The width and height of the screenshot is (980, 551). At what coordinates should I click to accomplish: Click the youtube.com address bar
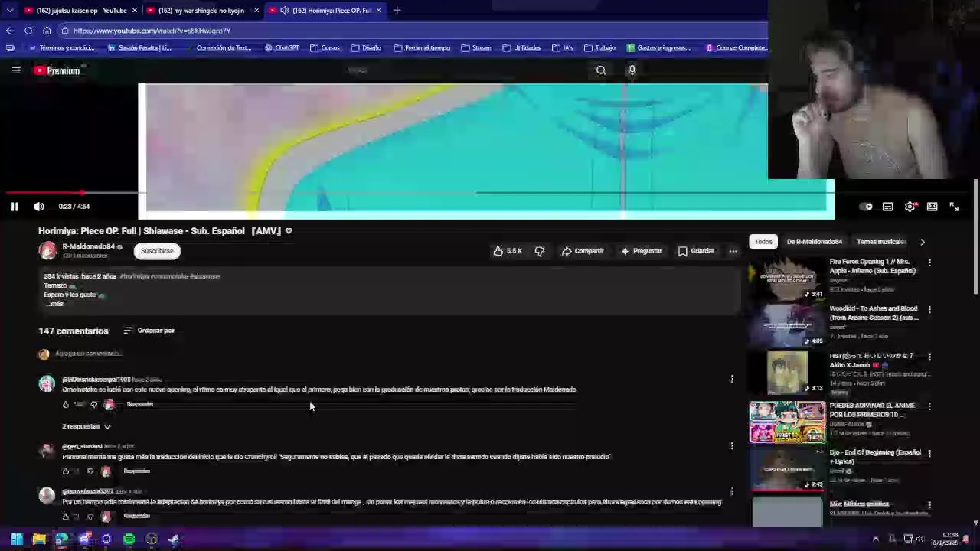(x=413, y=31)
